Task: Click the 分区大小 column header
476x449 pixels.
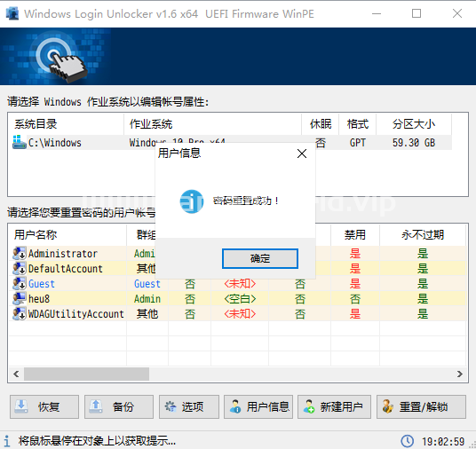Action: click(414, 124)
